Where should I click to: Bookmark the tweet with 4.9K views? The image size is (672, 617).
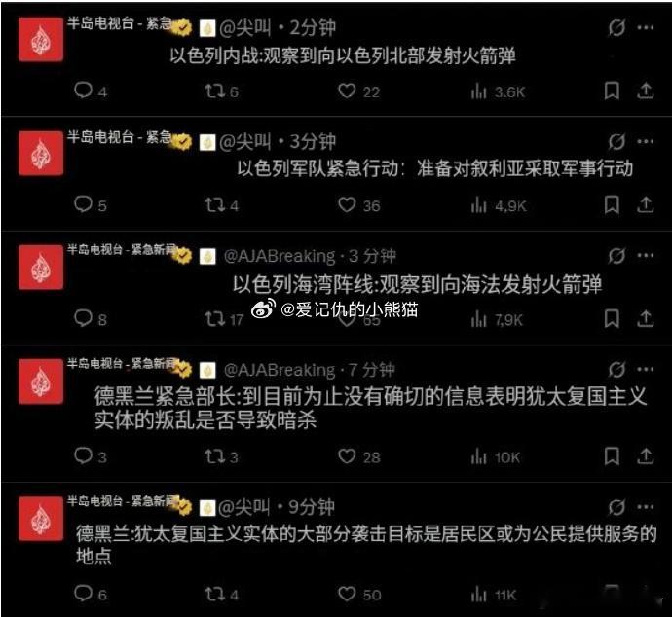click(612, 204)
